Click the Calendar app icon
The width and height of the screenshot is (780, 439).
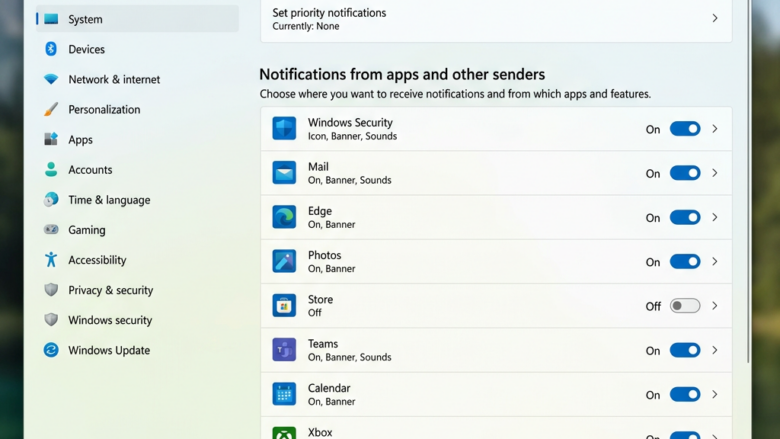coord(284,394)
